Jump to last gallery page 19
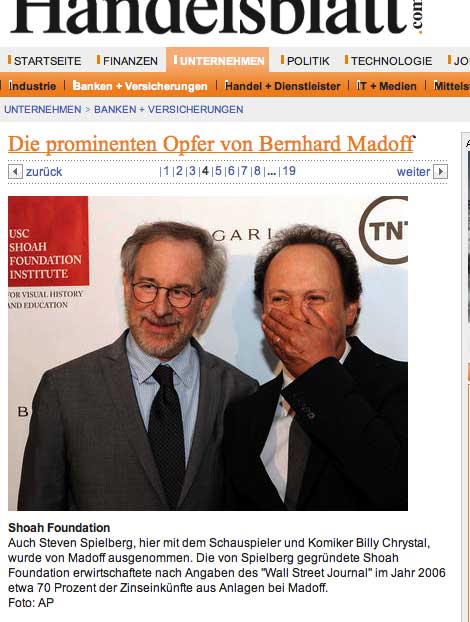The width and height of the screenshot is (470, 622). (x=289, y=171)
